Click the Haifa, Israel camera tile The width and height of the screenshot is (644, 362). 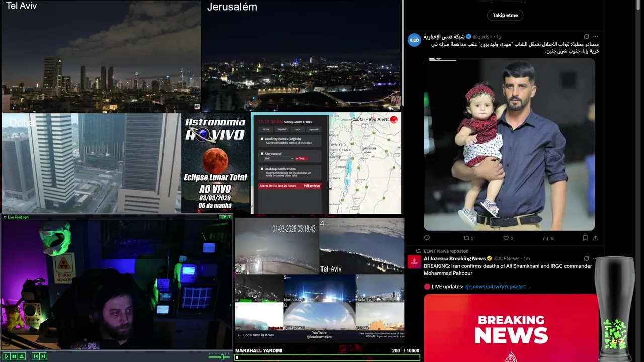(x=379, y=288)
